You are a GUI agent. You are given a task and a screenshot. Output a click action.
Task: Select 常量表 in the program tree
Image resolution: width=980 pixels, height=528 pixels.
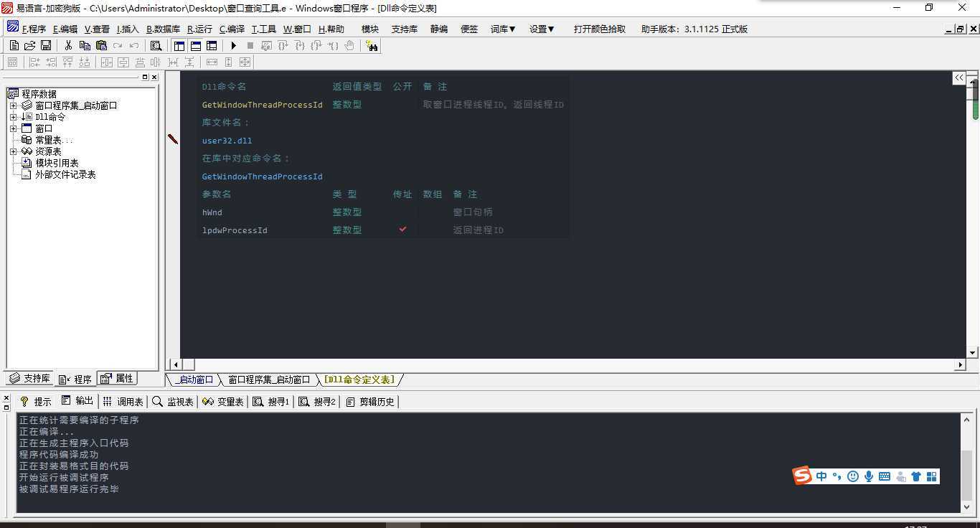pos(48,140)
